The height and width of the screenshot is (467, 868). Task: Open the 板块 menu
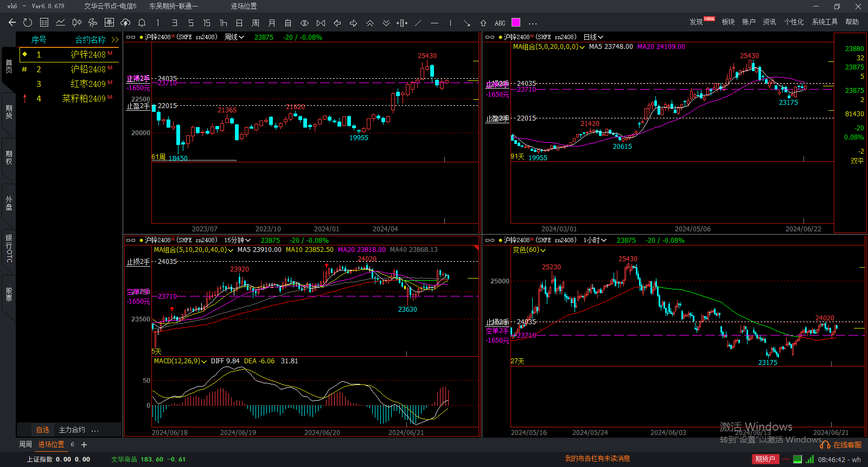point(728,22)
